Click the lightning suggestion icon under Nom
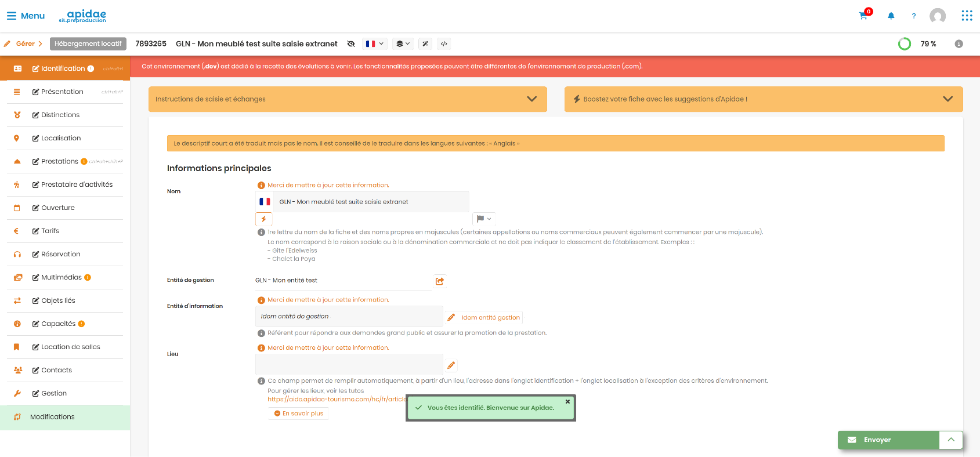 coord(263,219)
